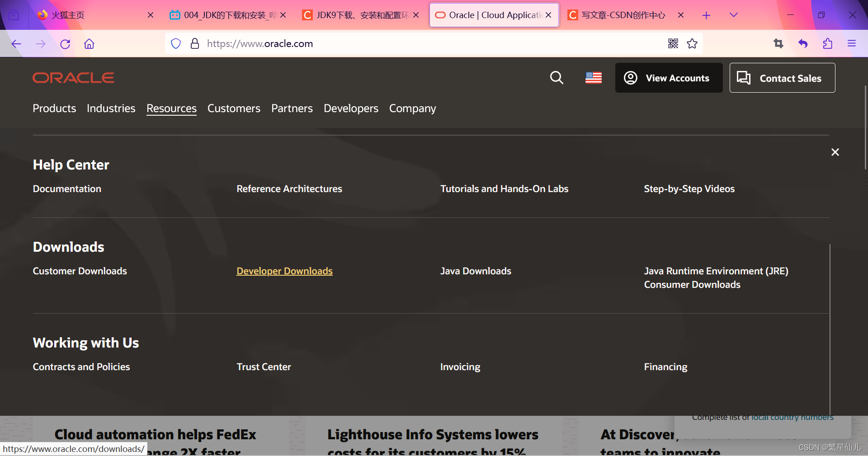Viewport: 868px width, 456px height.
Task: Close the 004_JDK的下载和安装 tab
Action: pyautogui.click(x=283, y=15)
